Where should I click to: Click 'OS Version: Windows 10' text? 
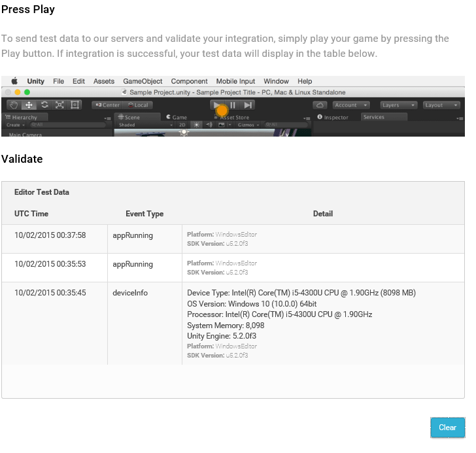pyautogui.click(x=252, y=304)
